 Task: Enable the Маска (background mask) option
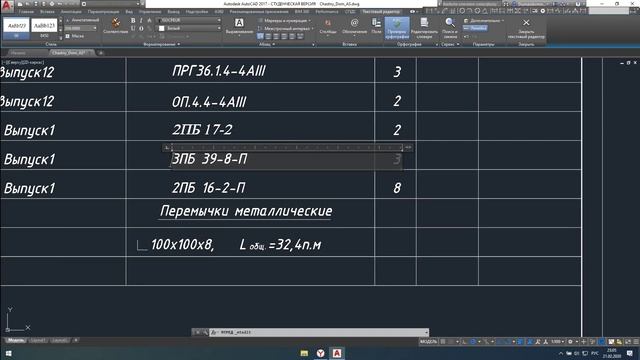pyautogui.click(x=74, y=36)
